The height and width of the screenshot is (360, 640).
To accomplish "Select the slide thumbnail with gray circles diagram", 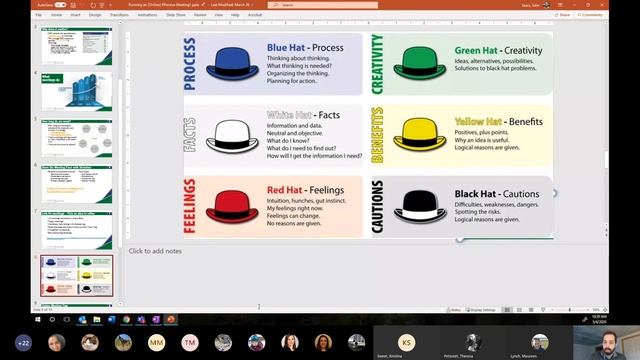I will click(x=76, y=138).
